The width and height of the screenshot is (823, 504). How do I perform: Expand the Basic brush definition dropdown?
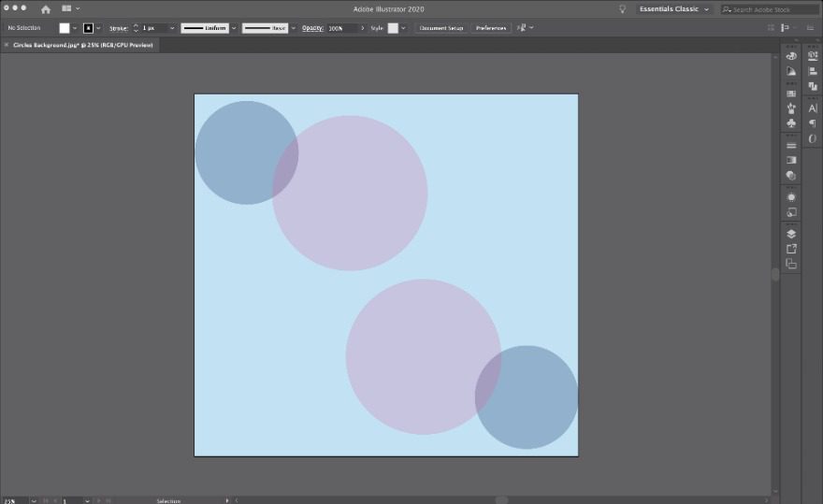point(293,28)
